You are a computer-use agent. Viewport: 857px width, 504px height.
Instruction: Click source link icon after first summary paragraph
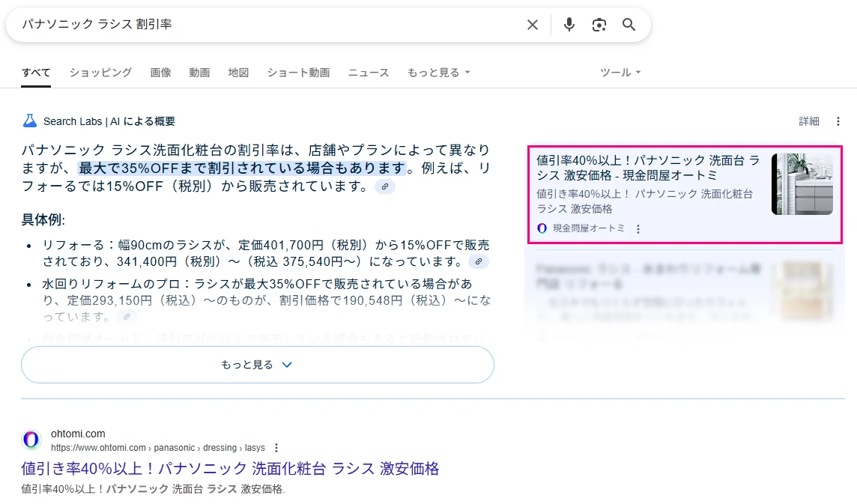click(x=385, y=186)
